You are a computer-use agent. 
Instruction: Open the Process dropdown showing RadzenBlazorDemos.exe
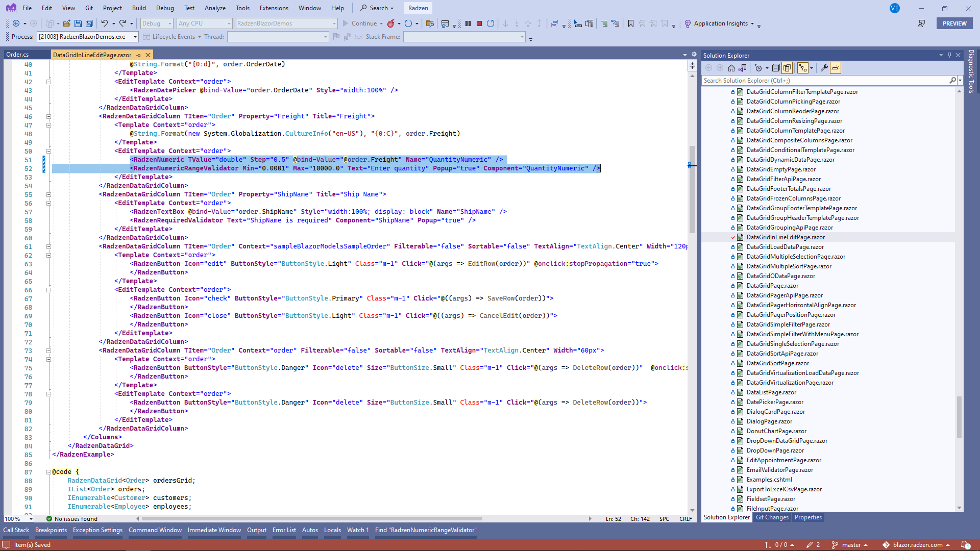(x=88, y=37)
